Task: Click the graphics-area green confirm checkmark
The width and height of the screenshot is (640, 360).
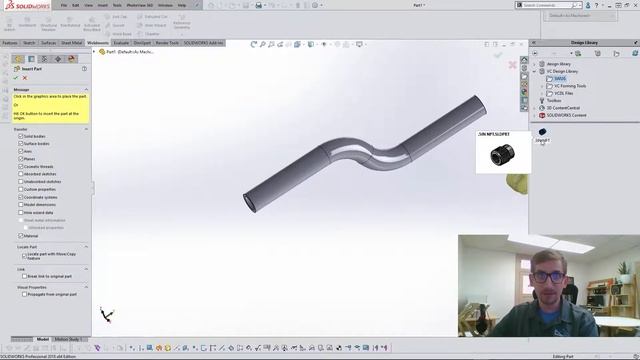Action: pyautogui.click(x=498, y=55)
